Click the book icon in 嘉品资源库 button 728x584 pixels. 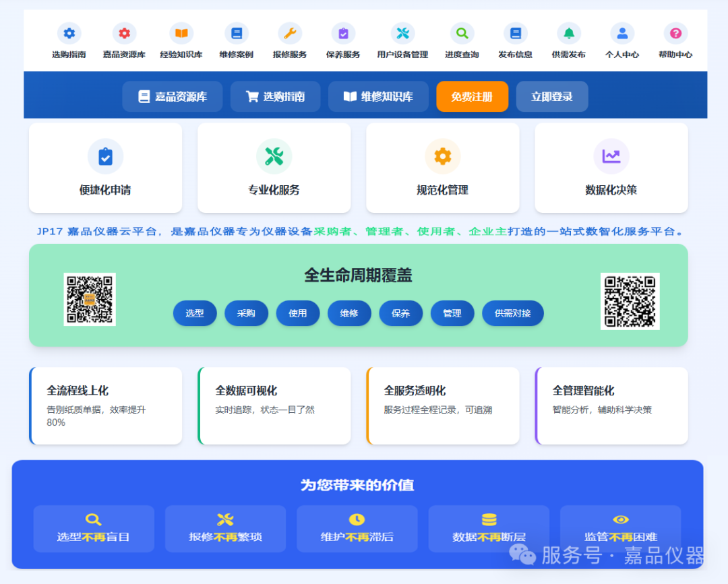point(144,96)
